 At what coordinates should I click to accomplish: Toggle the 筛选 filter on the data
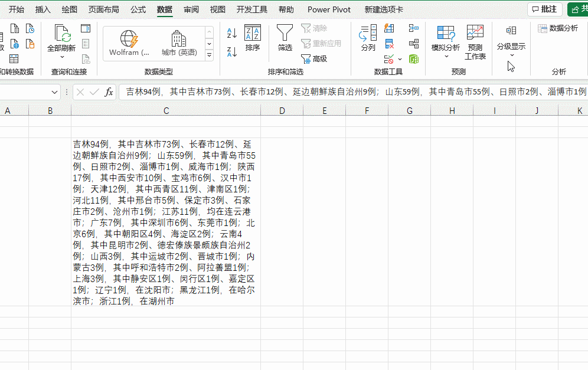(285, 38)
